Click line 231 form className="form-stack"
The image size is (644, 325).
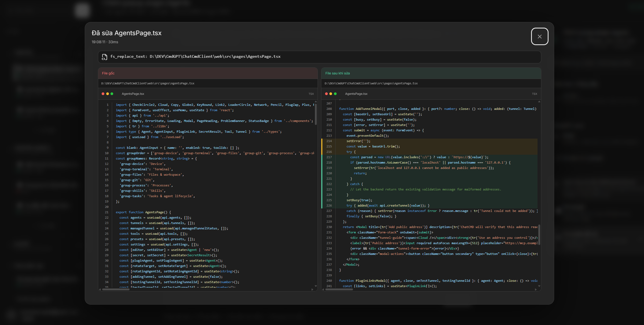click(390, 232)
